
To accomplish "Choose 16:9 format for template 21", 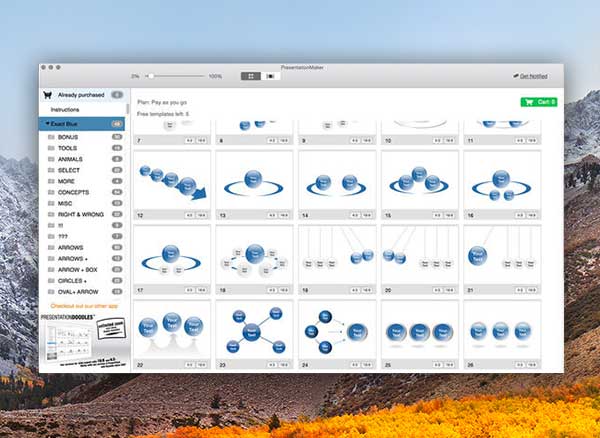I will click(532, 290).
